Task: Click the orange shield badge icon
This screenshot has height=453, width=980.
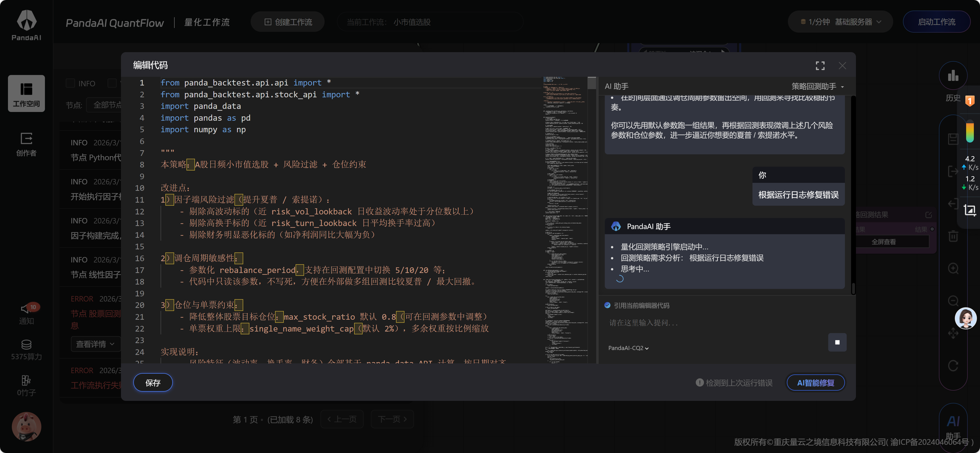Action: pyautogui.click(x=970, y=101)
